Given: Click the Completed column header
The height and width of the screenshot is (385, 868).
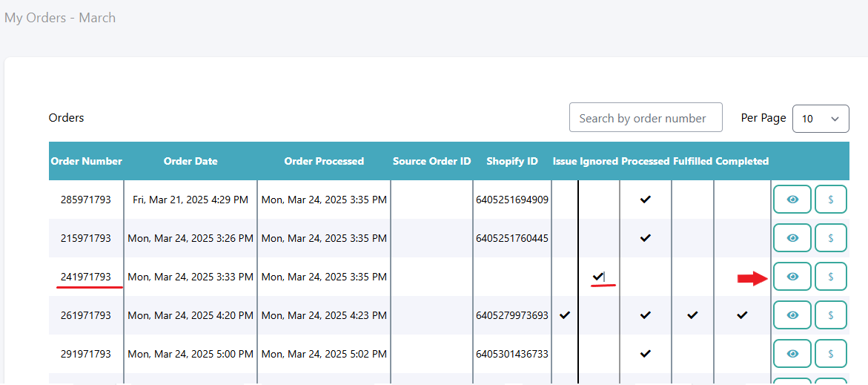Looking at the screenshot, I should (x=742, y=161).
